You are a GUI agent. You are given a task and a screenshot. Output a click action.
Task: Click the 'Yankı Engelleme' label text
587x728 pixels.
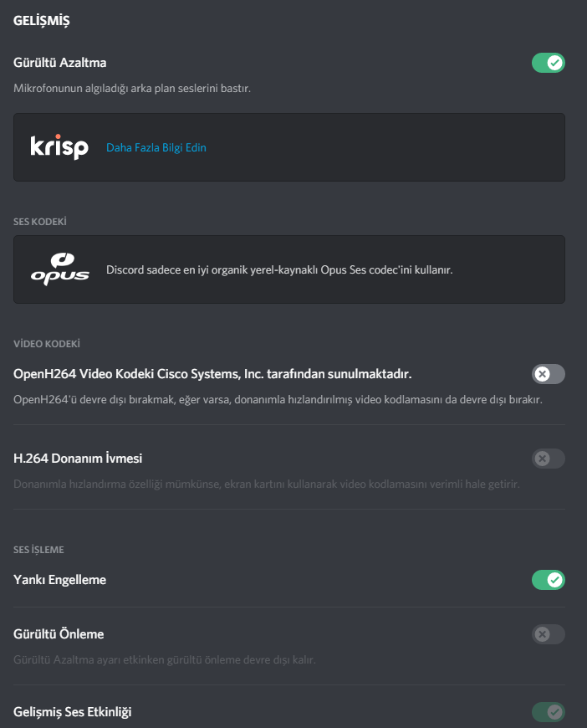click(60, 580)
